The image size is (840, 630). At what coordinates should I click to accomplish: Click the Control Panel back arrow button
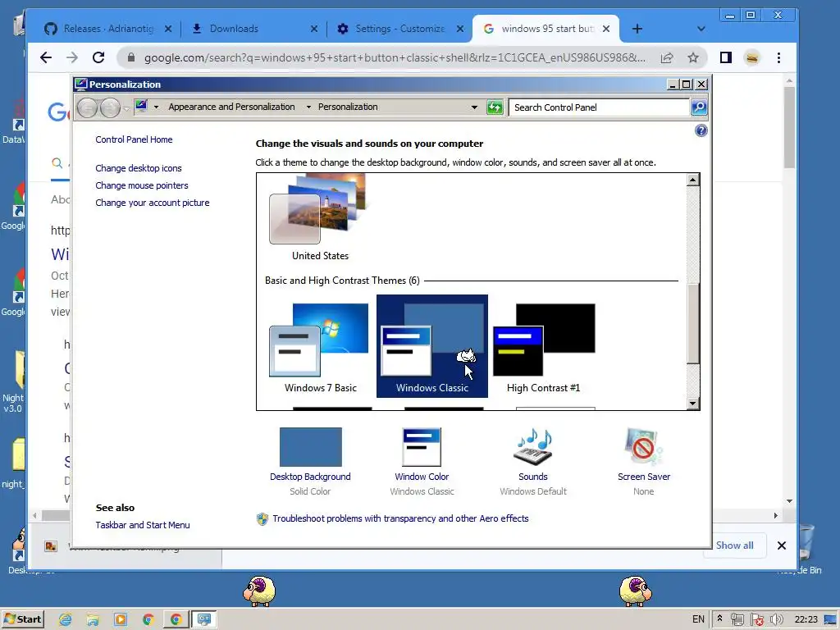87,107
